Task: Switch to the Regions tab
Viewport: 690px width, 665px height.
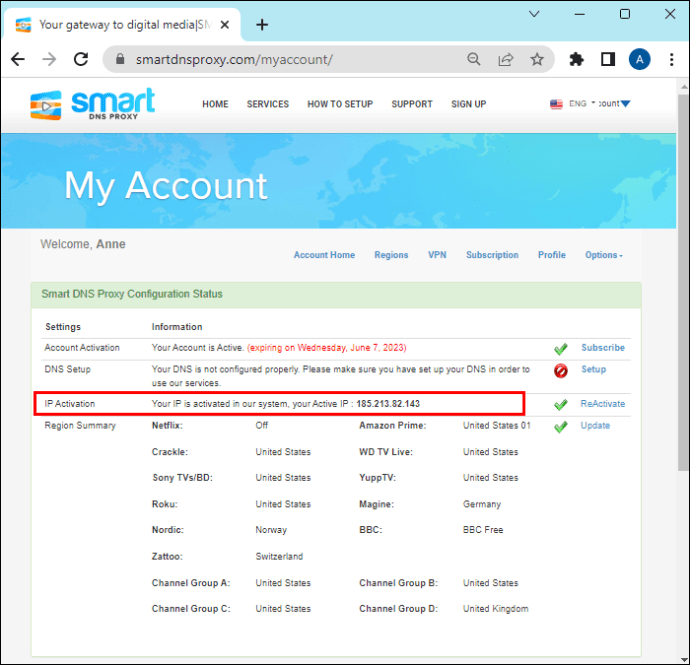Action: tap(391, 255)
